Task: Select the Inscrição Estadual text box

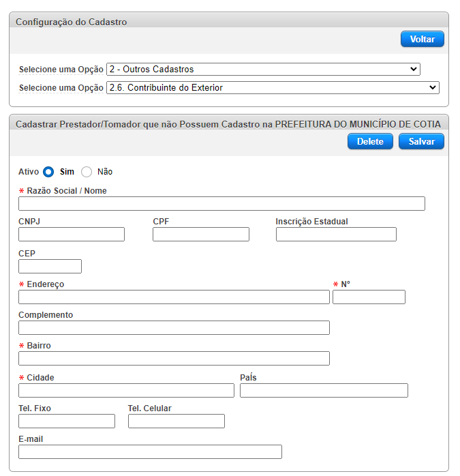Action: [336, 235]
